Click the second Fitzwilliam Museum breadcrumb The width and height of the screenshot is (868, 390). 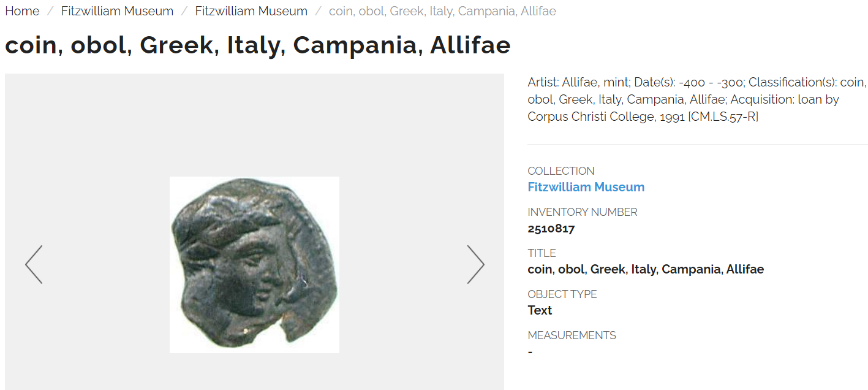pyautogui.click(x=251, y=11)
